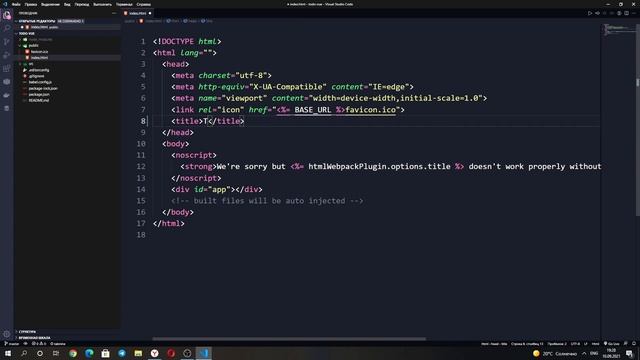Click the synchronize changes icon in status bar

point(25,344)
